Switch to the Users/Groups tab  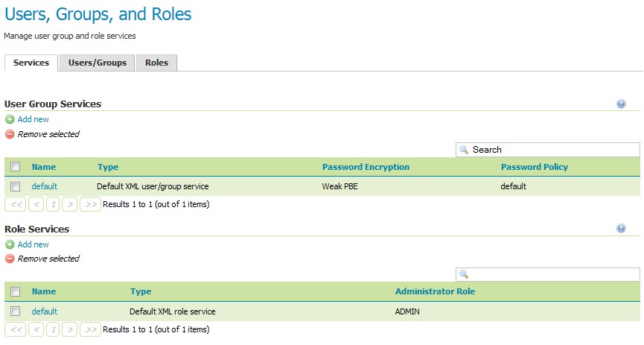pos(98,63)
